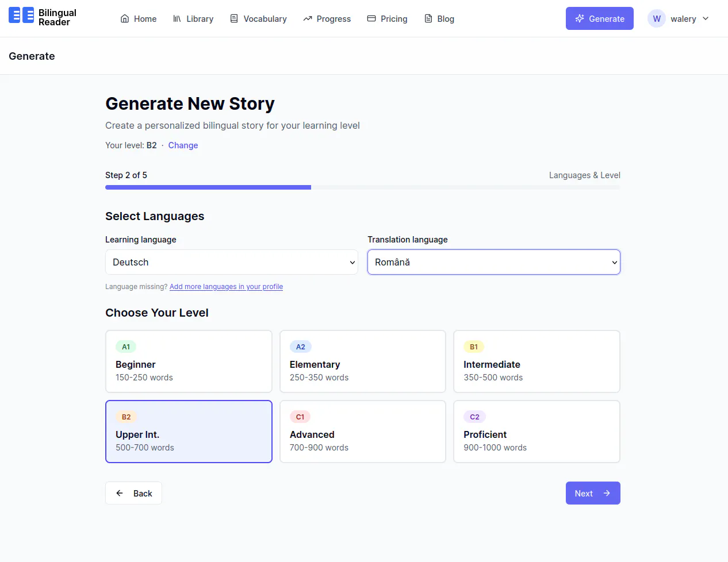Click the Back button
Screen dimensions: 728x562
pyautogui.click(x=133, y=493)
